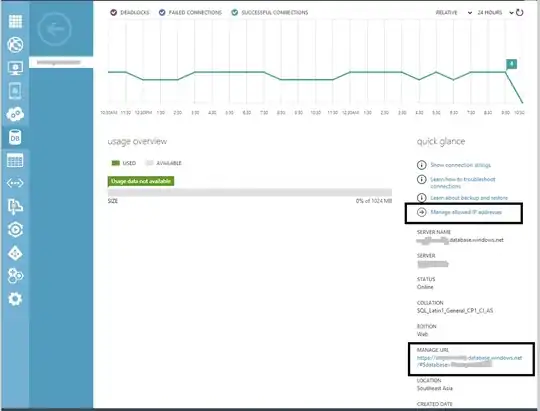Click info icon beside Show connection strings
540x411 pixels.
pos(422,165)
